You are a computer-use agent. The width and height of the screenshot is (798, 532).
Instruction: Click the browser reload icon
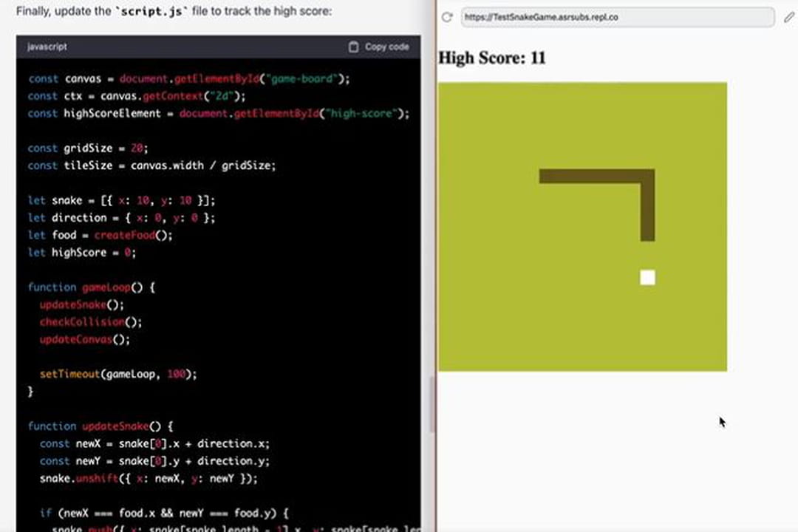pyautogui.click(x=446, y=17)
